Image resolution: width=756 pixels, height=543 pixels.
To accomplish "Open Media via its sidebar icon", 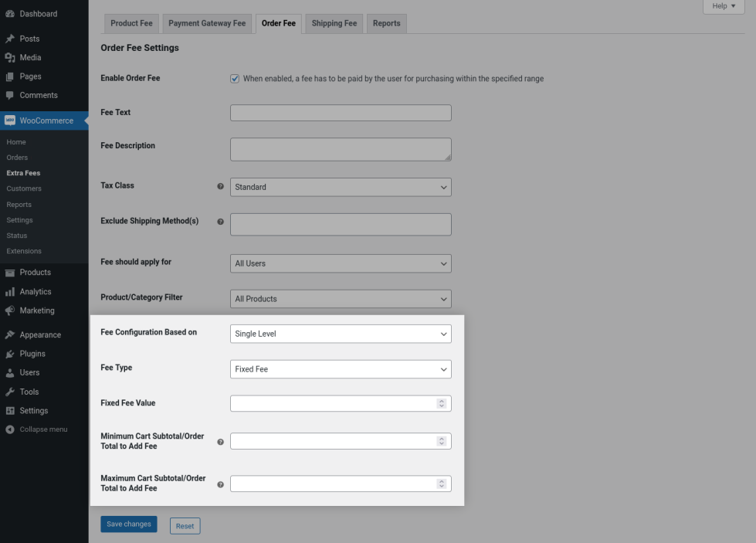I will click(x=10, y=58).
